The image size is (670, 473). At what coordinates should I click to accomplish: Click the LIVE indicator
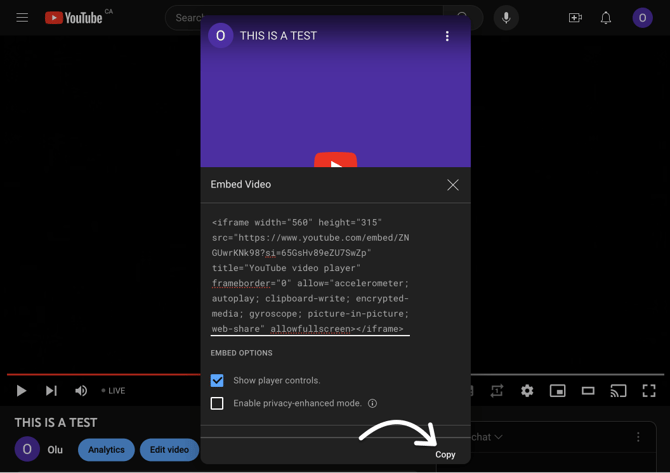[113, 391]
